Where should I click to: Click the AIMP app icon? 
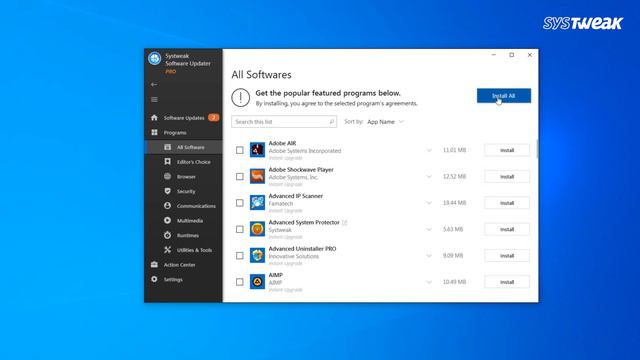coord(258,282)
